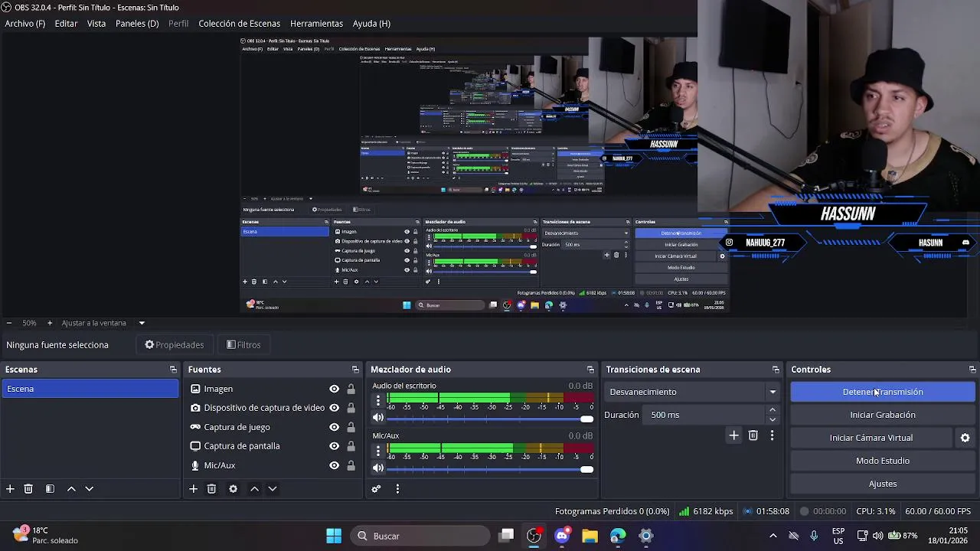Click the Duración 500 ms field
Viewport: 980px width, 551px height.
click(705, 415)
